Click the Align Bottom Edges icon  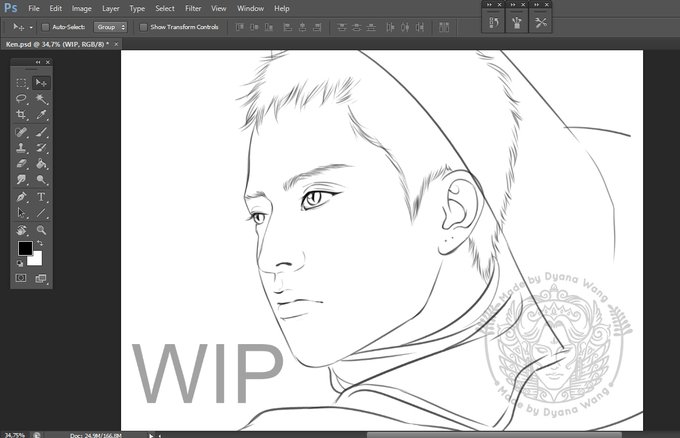[x=269, y=27]
